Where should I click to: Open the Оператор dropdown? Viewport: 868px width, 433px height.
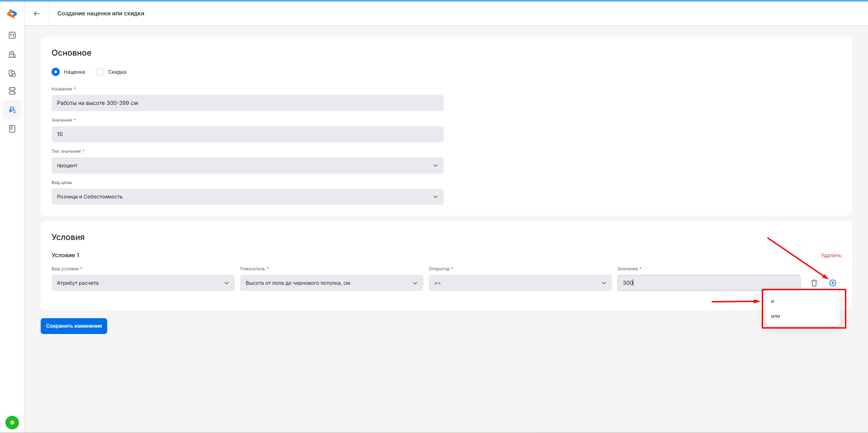pos(520,283)
